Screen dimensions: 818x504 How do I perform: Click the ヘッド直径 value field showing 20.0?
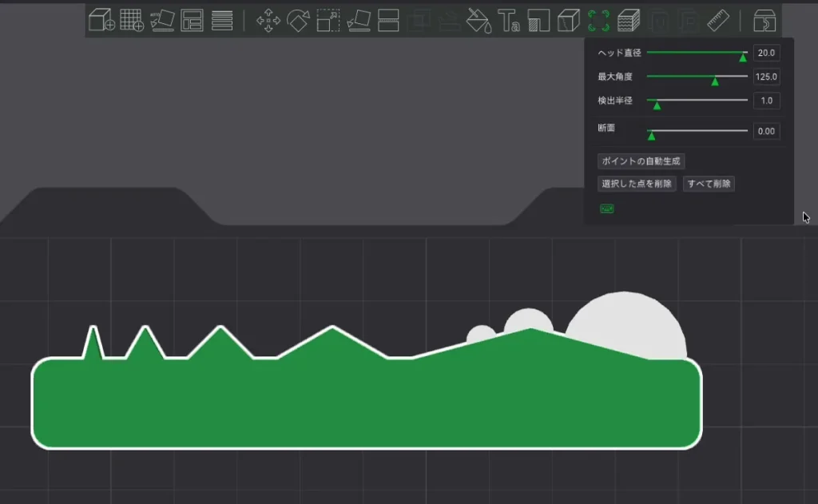[x=766, y=53]
